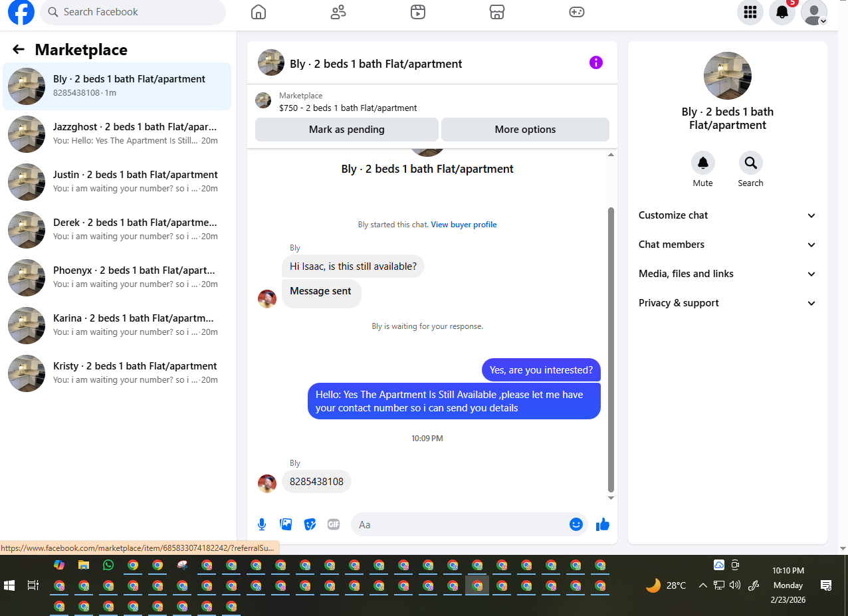The height and width of the screenshot is (616, 848).
Task: Open the volume control in system tray
Action: [x=735, y=585]
